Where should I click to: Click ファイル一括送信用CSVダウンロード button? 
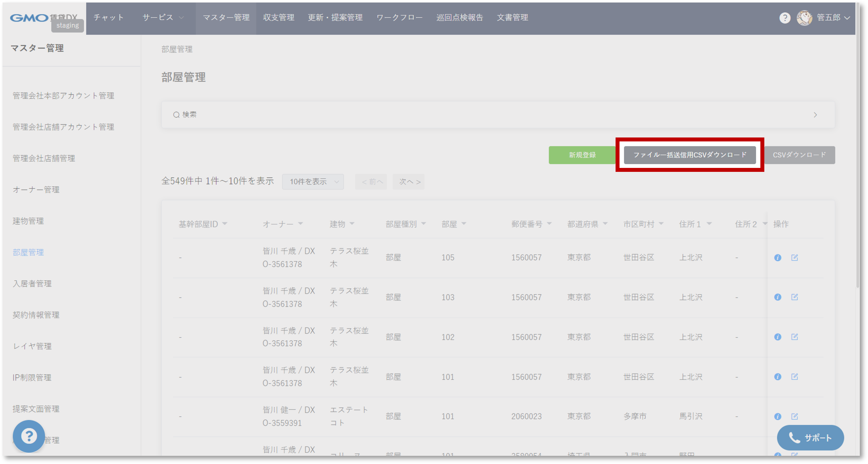[x=689, y=155]
